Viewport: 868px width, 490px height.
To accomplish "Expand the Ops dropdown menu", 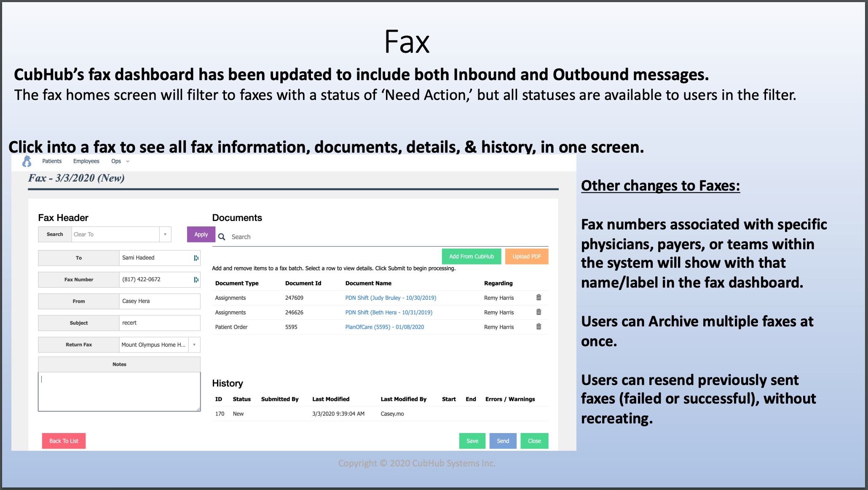I will (120, 161).
